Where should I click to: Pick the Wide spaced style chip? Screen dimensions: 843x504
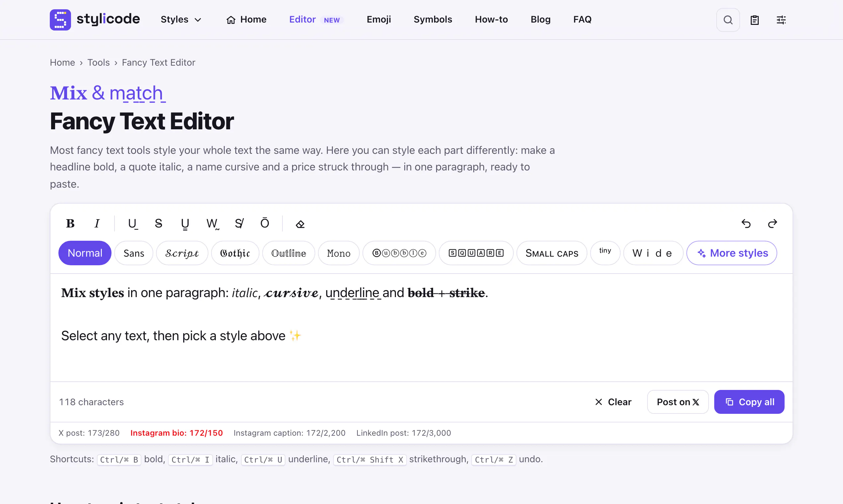(x=653, y=253)
